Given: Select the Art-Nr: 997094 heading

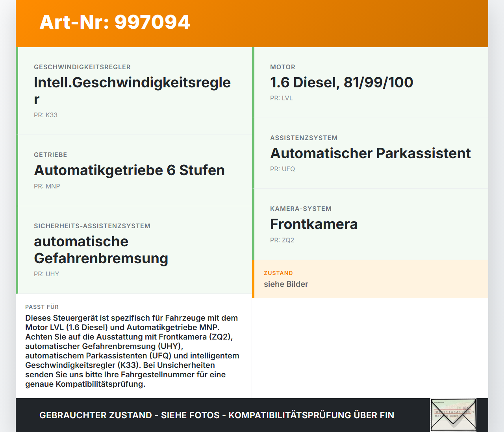Looking at the screenshot, I should pos(115,22).
